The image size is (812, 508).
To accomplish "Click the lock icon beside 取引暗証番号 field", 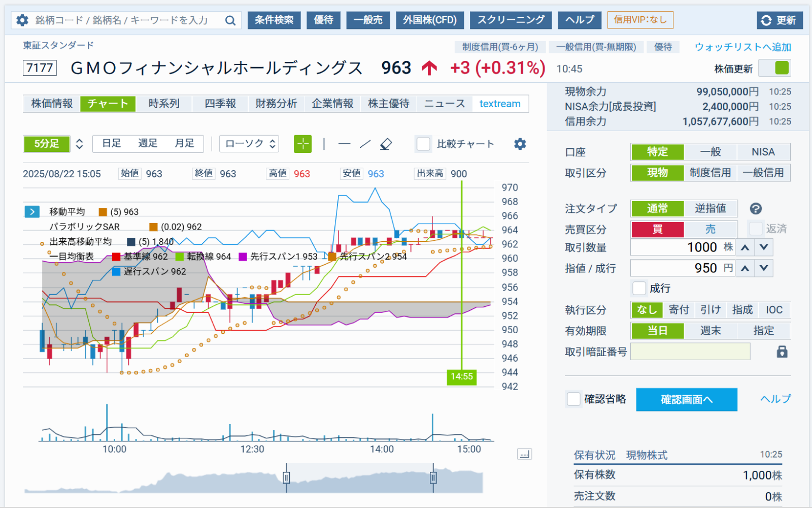I will coord(783,351).
